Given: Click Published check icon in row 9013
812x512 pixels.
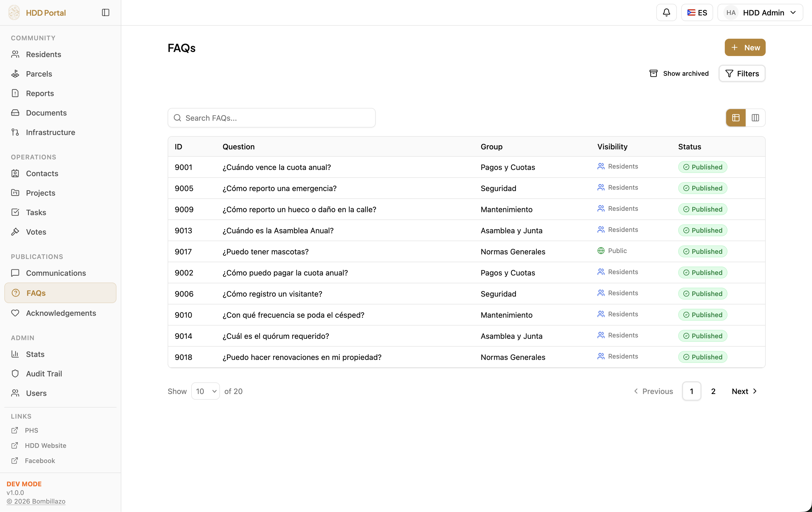Looking at the screenshot, I should pos(686,230).
